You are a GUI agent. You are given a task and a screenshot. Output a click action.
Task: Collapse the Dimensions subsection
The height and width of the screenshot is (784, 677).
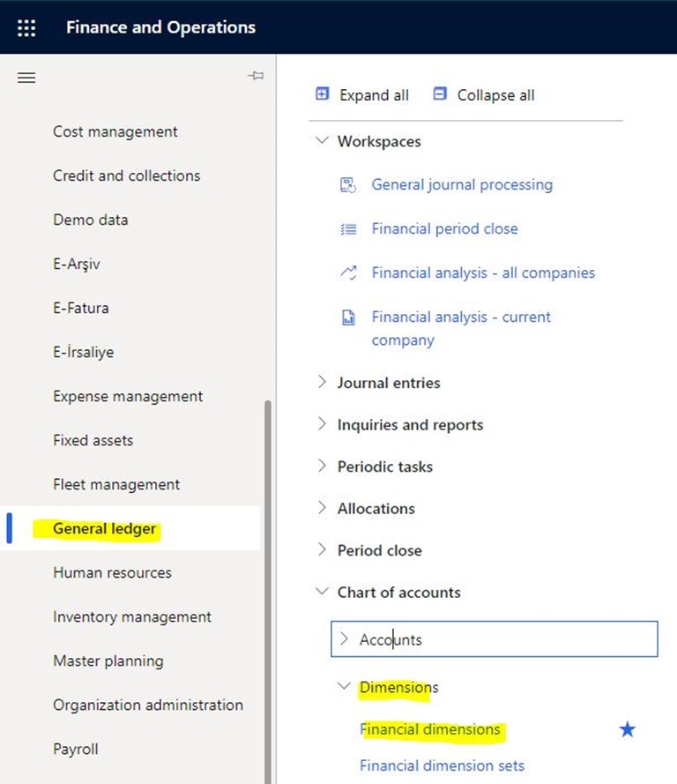click(x=344, y=687)
